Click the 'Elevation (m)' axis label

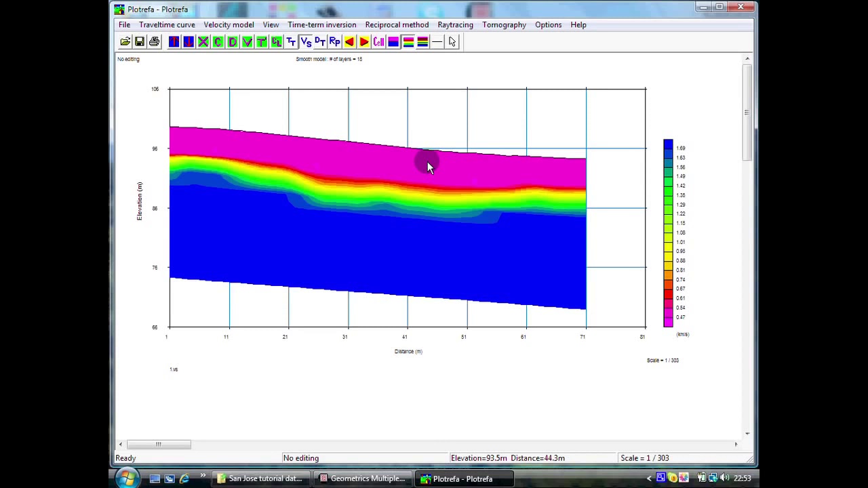pos(140,201)
